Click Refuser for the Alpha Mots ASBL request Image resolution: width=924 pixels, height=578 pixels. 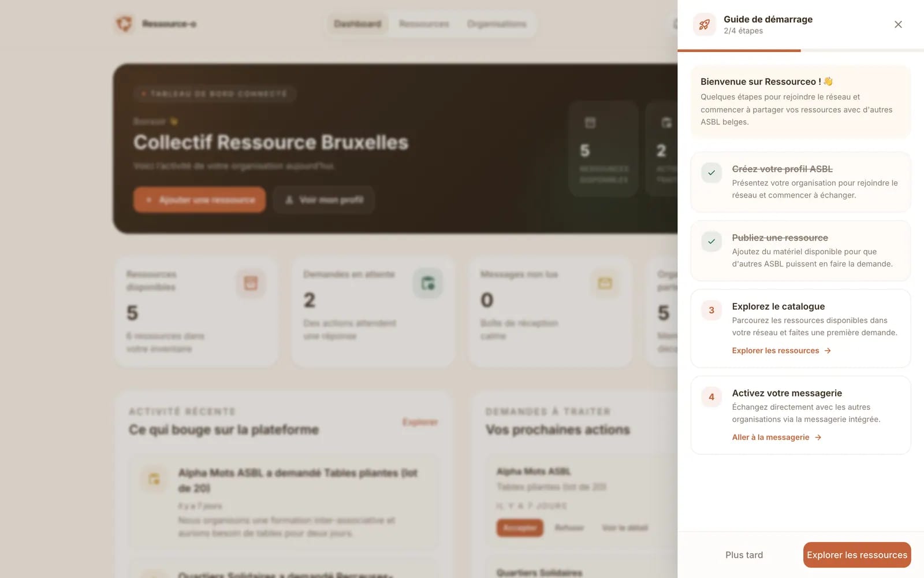tap(569, 528)
